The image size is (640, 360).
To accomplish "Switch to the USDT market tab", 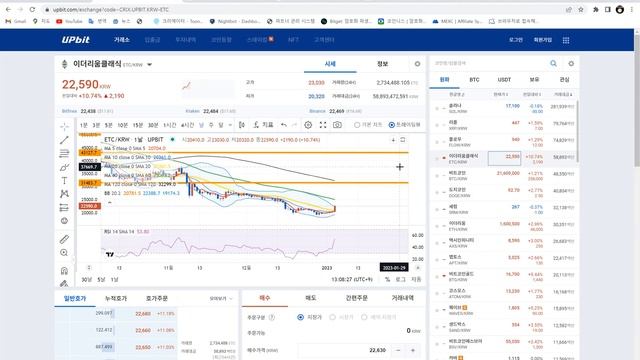I will pyautogui.click(x=504, y=80).
